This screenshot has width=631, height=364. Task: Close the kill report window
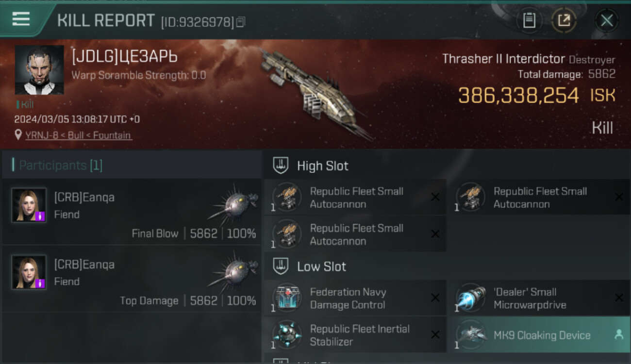pyautogui.click(x=607, y=20)
